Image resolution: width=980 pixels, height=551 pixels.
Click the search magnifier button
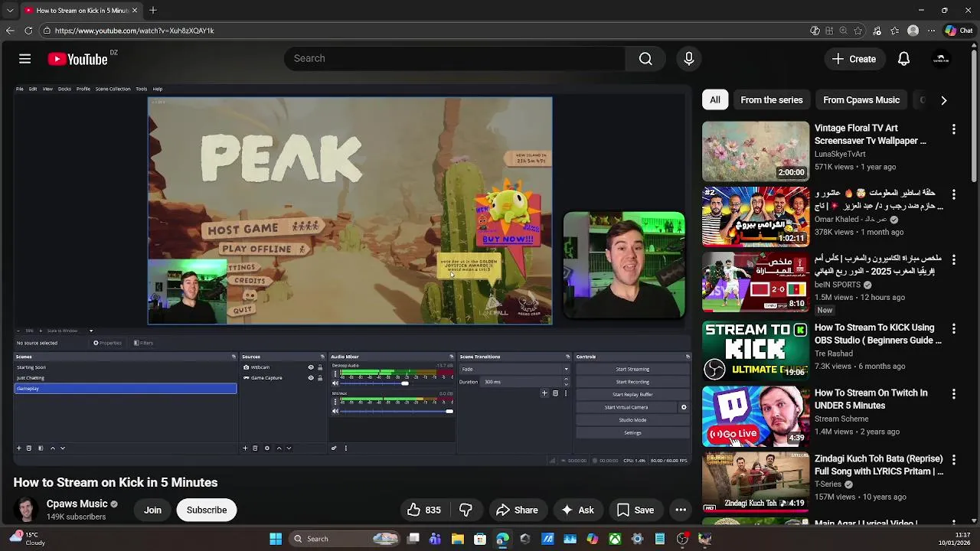(645, 59)
